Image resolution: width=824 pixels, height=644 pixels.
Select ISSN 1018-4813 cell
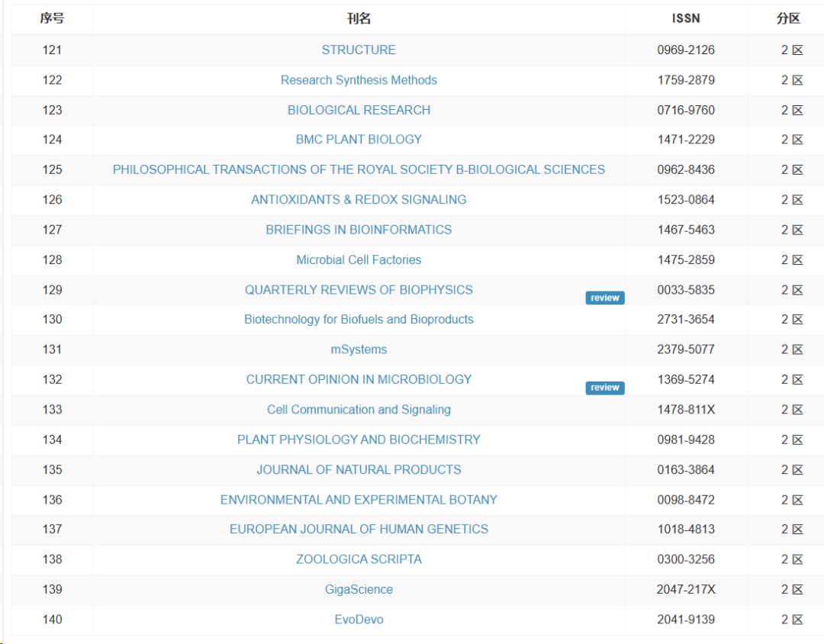point(686,529)
